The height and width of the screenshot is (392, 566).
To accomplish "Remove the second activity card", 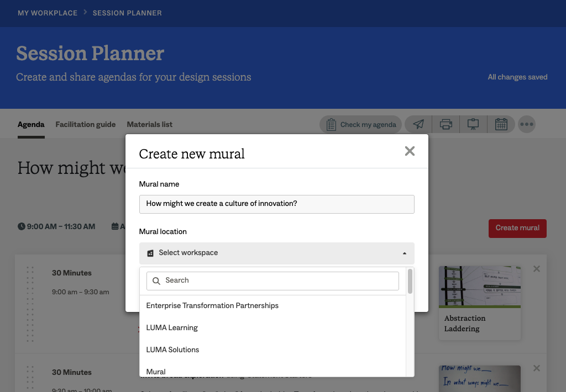I will tap(536, 368).
